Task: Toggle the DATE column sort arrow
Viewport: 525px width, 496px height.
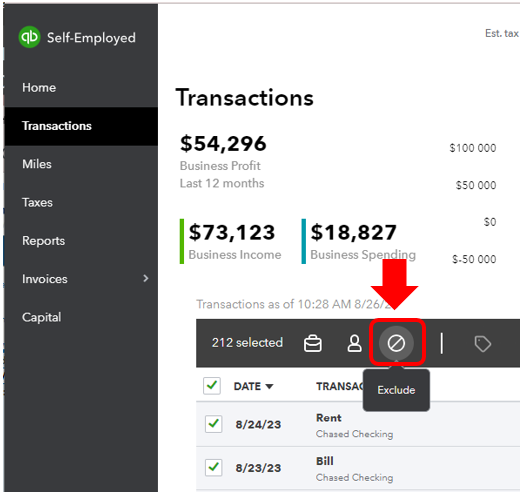Action: (x=269, y=387)
